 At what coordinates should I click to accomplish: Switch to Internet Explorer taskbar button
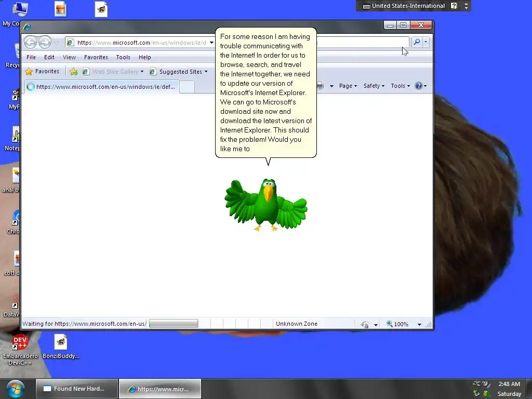pyautogui.click(x=160, y=389)
